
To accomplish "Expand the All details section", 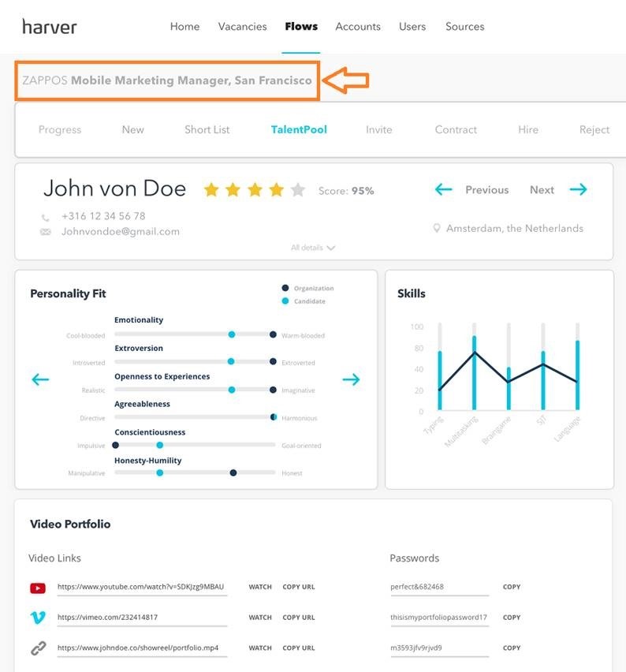I will coord(313,248).
